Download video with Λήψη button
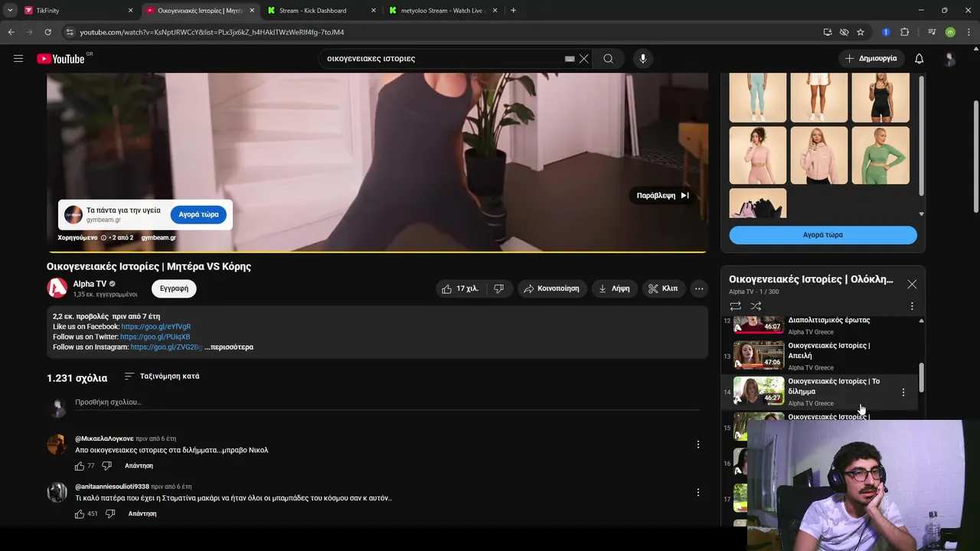Screen dimensions: 980x551 (x=614, y=289)
